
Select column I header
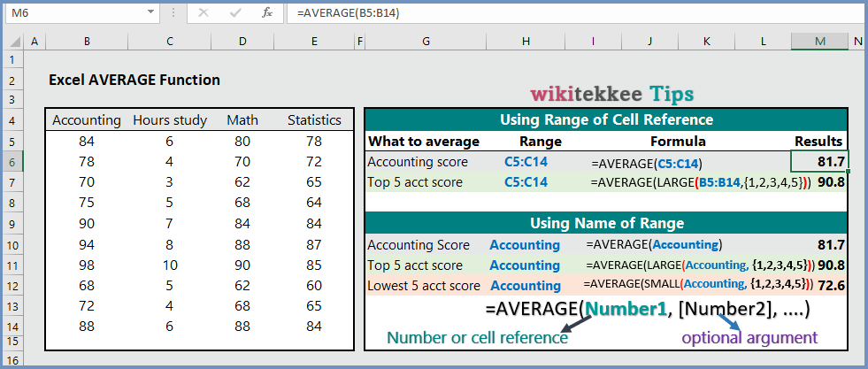coord(593,41)
